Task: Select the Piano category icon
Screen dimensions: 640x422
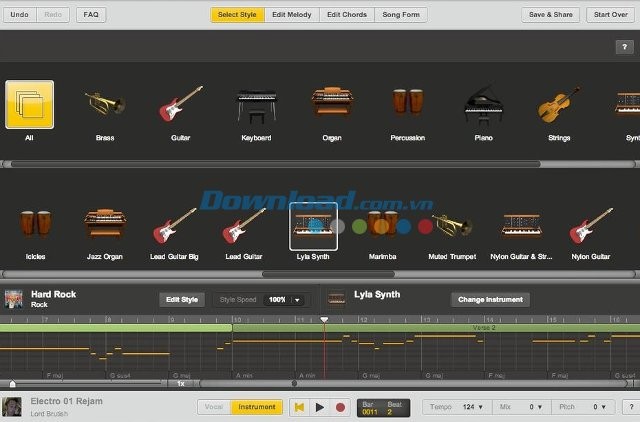Action: pos(484,104)
